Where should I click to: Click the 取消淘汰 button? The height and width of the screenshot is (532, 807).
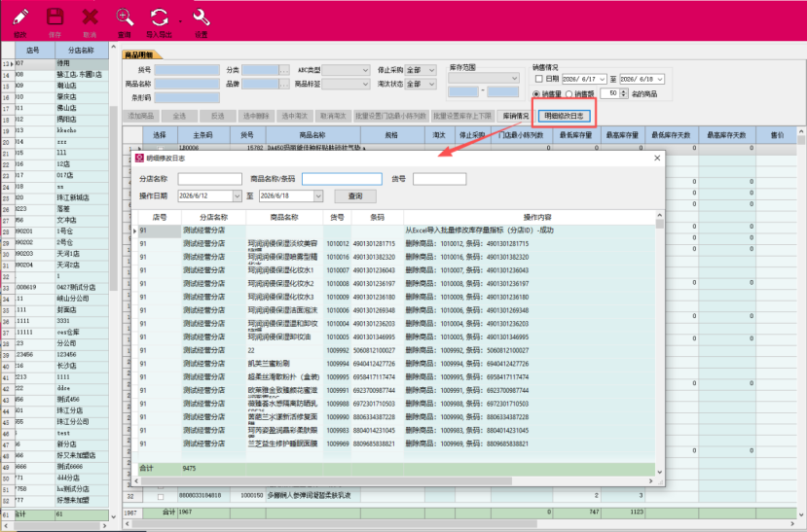(x=333, y=116)
